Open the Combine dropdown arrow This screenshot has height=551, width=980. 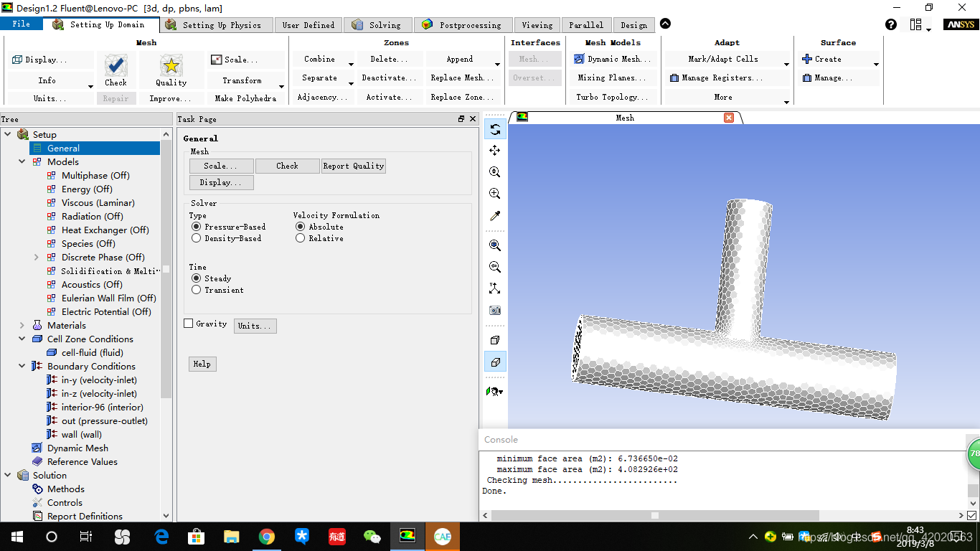coord(351,64)
